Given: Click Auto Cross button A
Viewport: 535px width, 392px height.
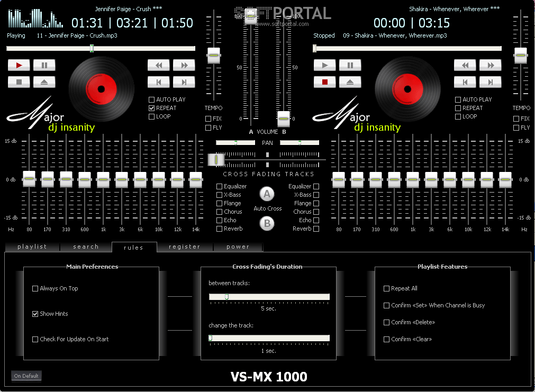Looking at the screenshot, I should click(267, 194).
